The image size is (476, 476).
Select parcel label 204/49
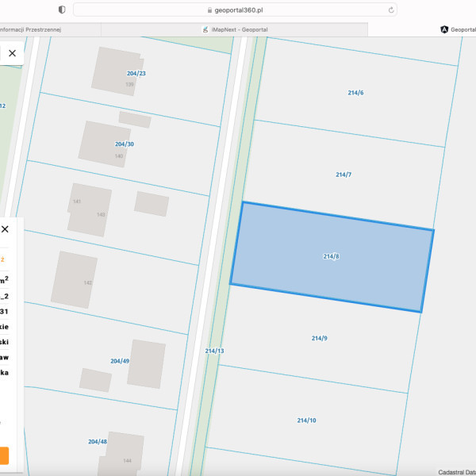(x=120, y=361)
